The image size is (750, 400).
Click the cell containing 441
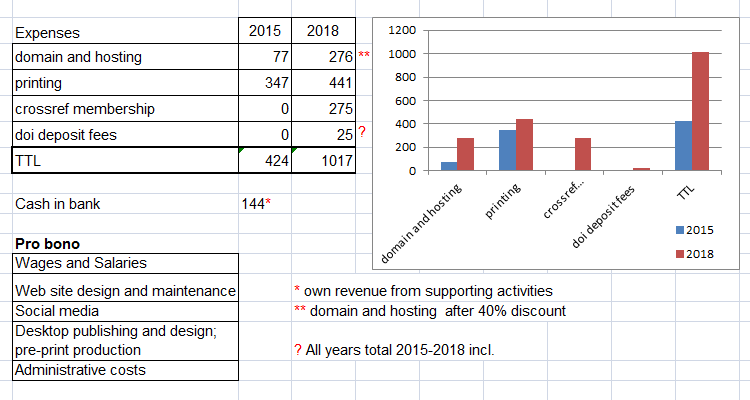323,83
